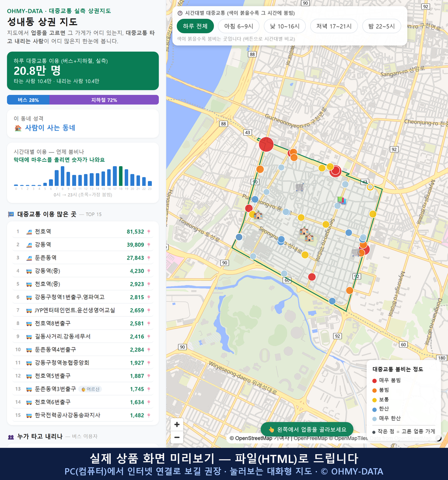This screenshot has width=448, height=480.
Task: Click the value 1,482 in the list
Action: pos(137,415)
